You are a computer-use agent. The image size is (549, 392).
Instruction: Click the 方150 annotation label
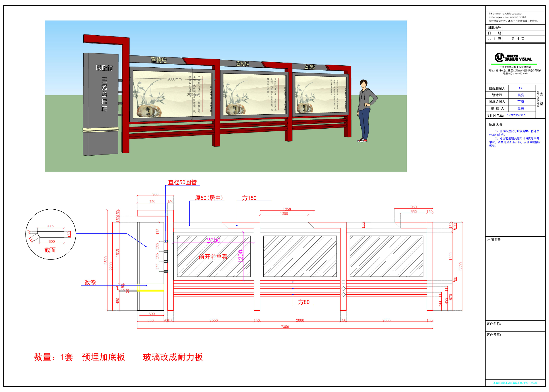[x=249, y=198]
